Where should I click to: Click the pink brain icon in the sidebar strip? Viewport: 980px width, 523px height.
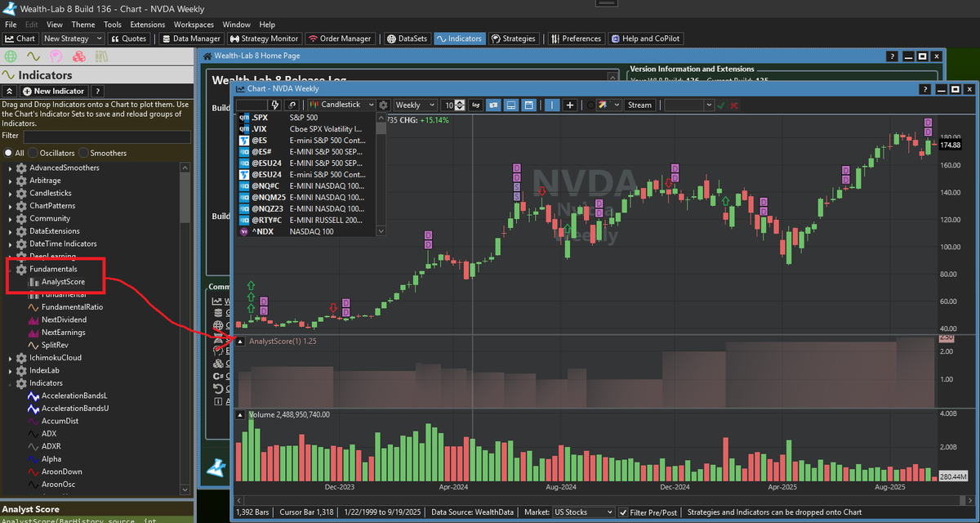click(55, 56)
